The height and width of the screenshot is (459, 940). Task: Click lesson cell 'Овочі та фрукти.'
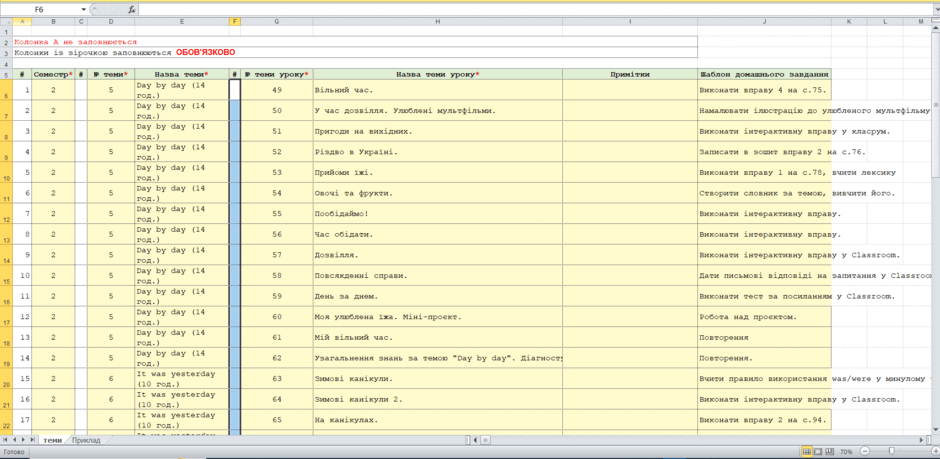click(x=438, y=193)
